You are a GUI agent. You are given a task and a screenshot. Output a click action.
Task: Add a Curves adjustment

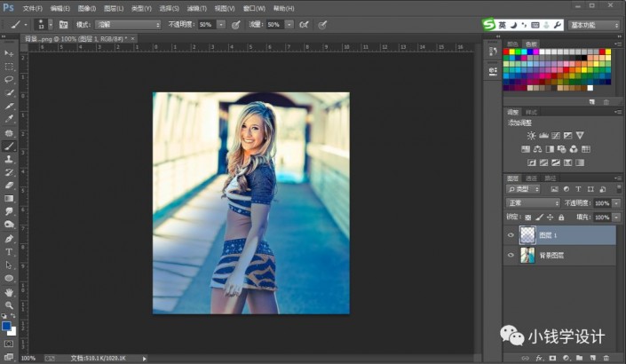pyautogui.click(x=556, y=136)
